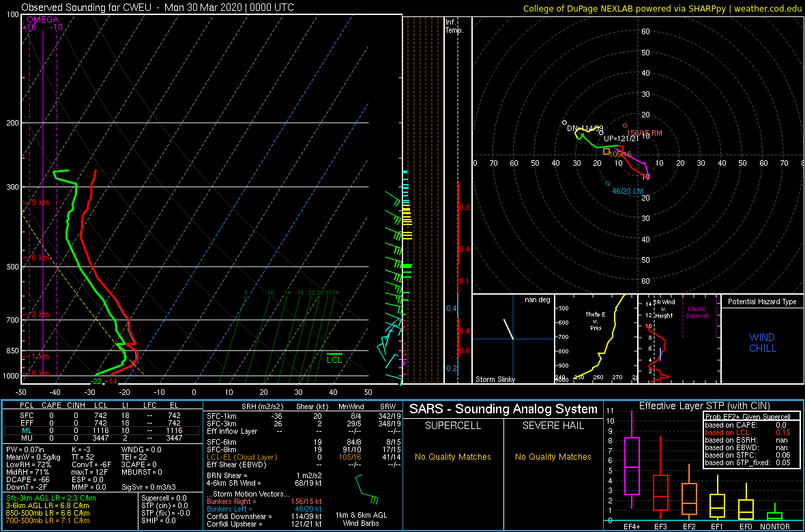
Task: Click the Storm Slinky inset plot
Action: point(513,340)
